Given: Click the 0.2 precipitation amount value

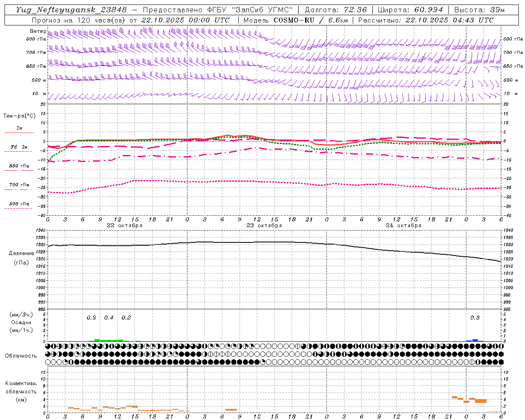Looking at the screenshot, I should tap(126, 318).
